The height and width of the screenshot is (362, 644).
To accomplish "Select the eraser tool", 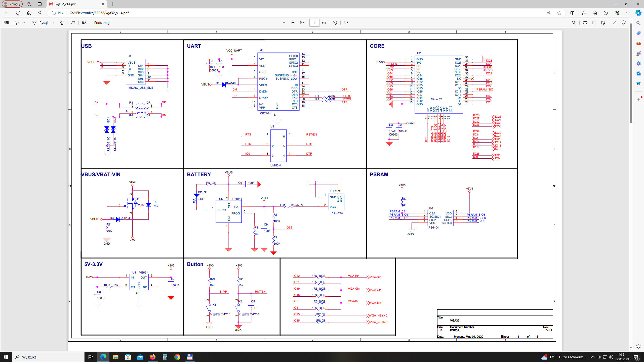I will pyautogui.click(x=62, y=23).
